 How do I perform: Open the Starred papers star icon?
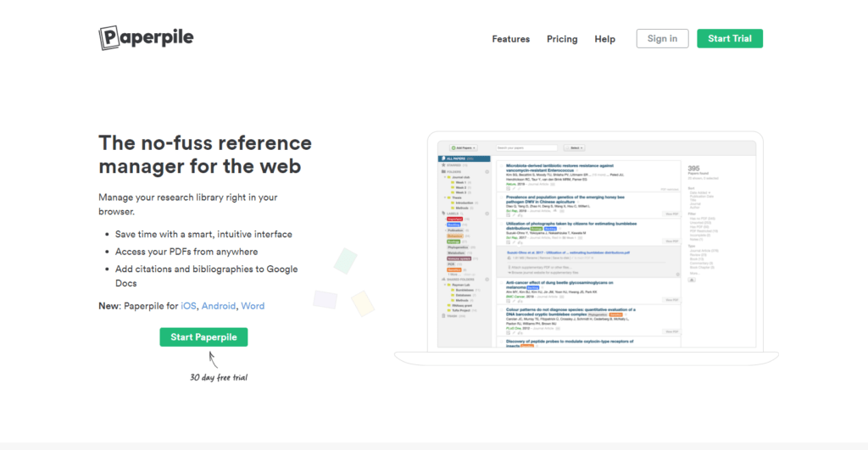click(x=441, y=165)
